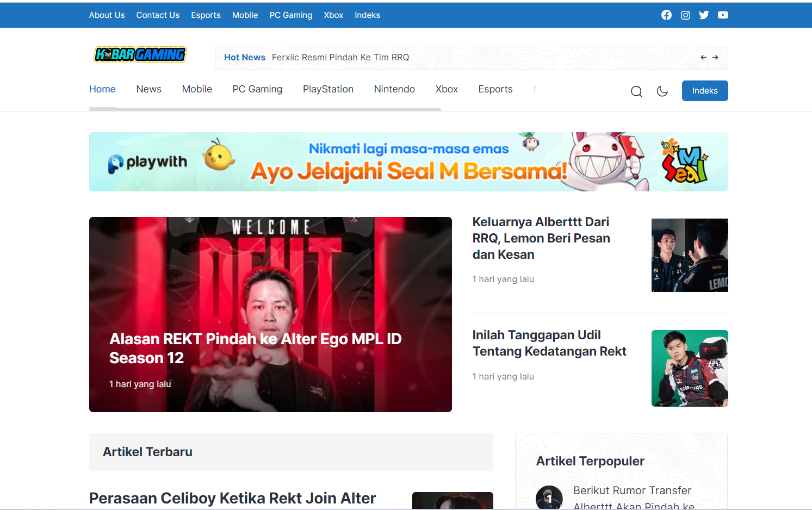
Task: Show previous hot news with left arrow
Action: [703, 57]
